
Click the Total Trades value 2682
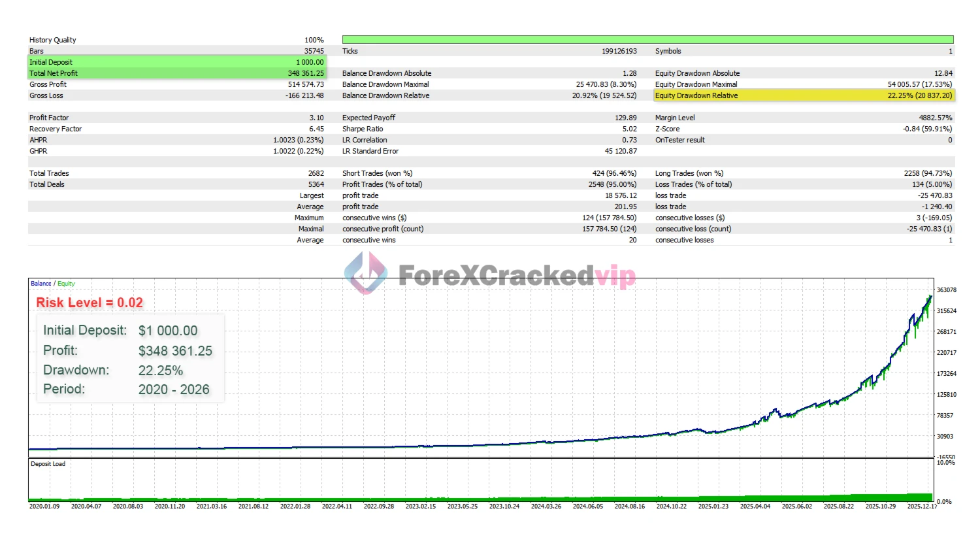(x=316, y=173)
